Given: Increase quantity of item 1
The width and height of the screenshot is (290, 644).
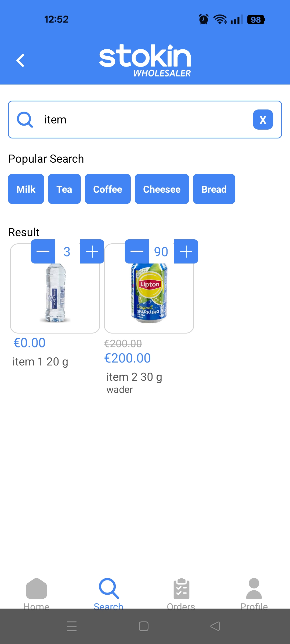Looking at the screenshot, I should pos(92,251).
